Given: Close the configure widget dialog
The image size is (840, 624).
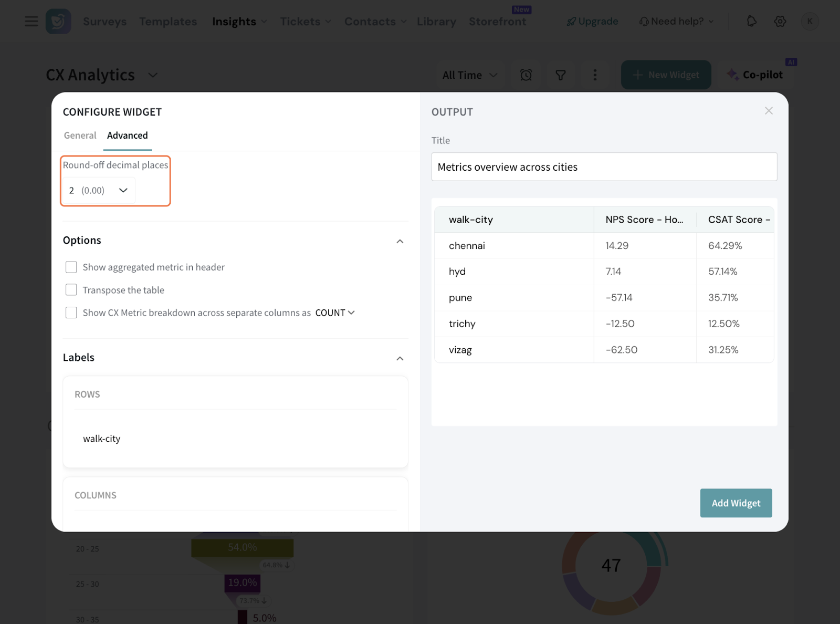Looking at the screenshot, I should click(769, 111).
